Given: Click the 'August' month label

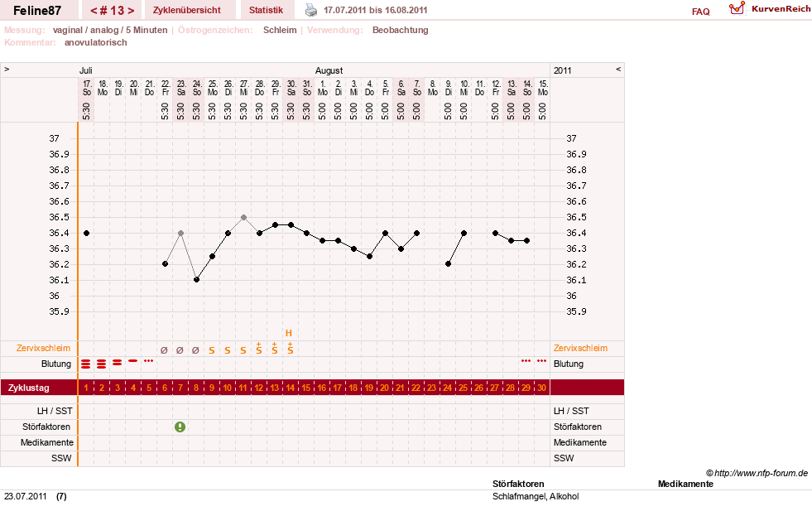Looking at the screenshot, I should pos(329,70).
